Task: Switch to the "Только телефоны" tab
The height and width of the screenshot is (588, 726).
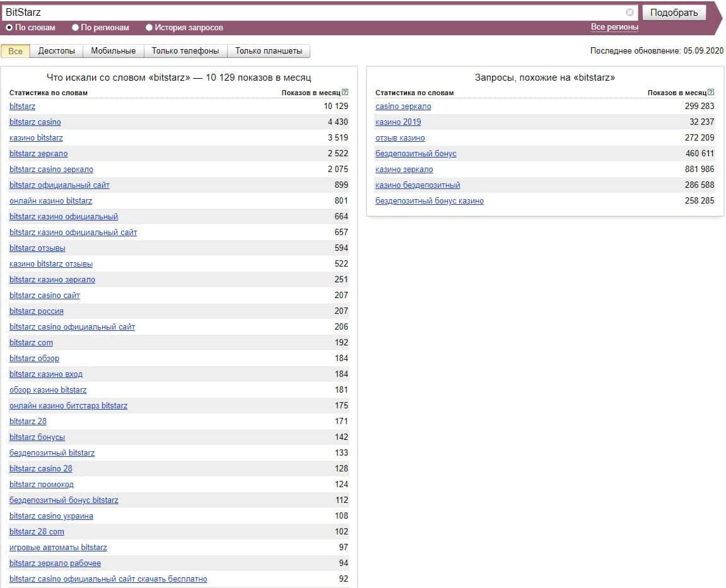Action: 185,51
